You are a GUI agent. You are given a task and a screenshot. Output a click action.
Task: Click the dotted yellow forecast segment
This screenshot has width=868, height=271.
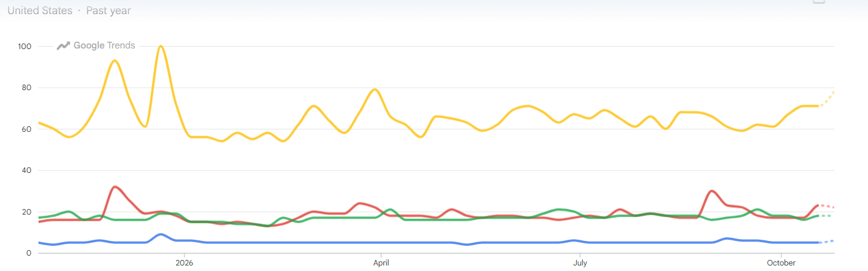(826, 99)
